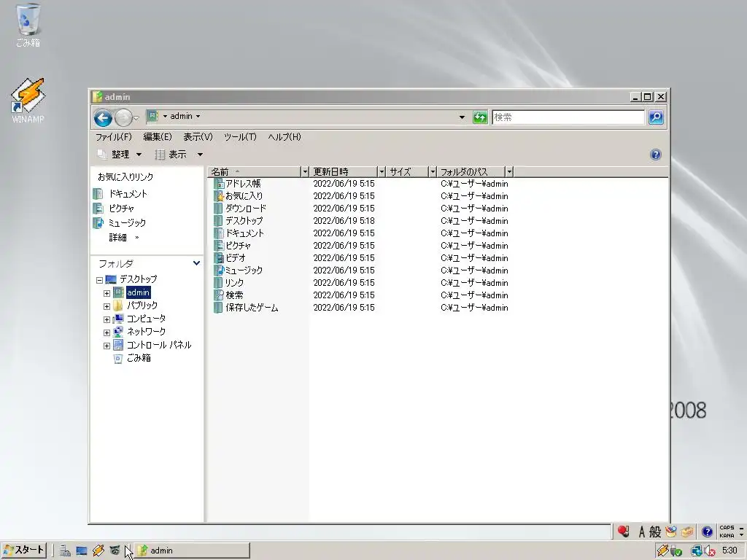747x560 pixels.
Task: Open the 編集(E) menu
Action: [158, 137]
